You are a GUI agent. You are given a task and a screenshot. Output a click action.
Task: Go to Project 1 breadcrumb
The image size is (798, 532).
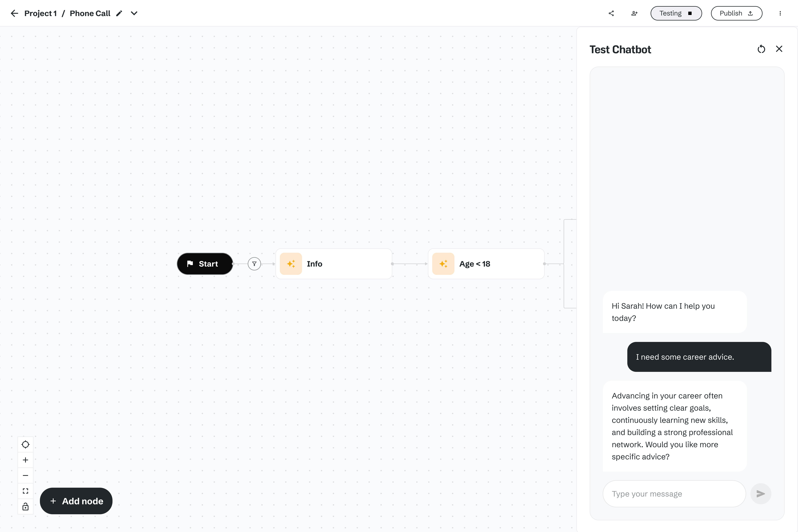point(40,13)
